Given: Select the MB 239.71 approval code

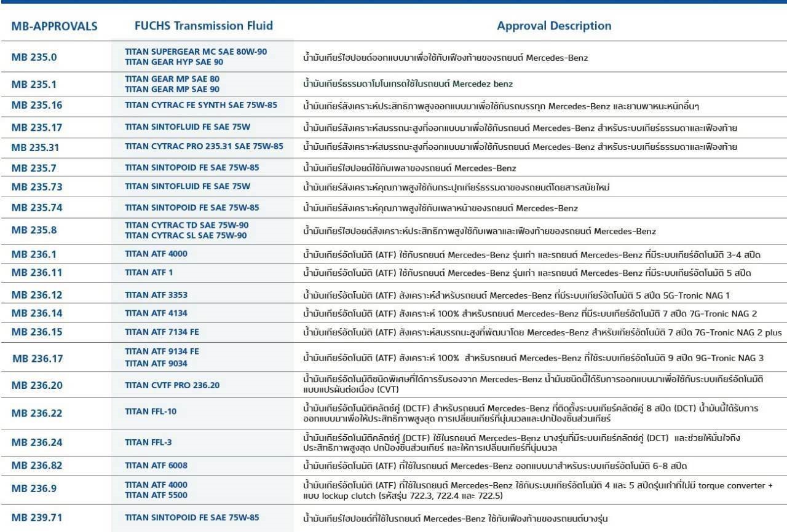Looking at the screenshot, I should (x=37, y=517).
